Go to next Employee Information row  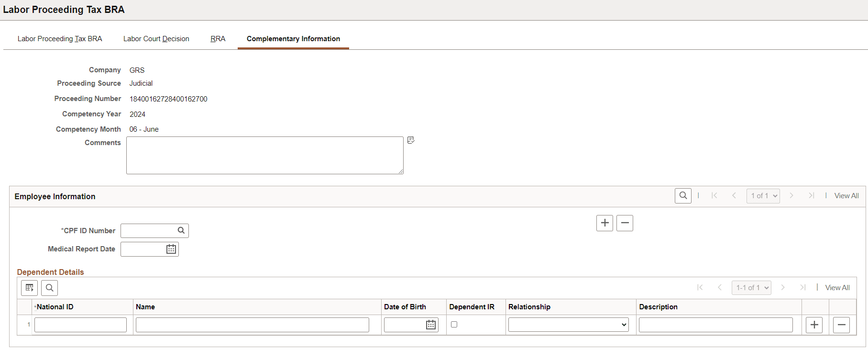791,196
